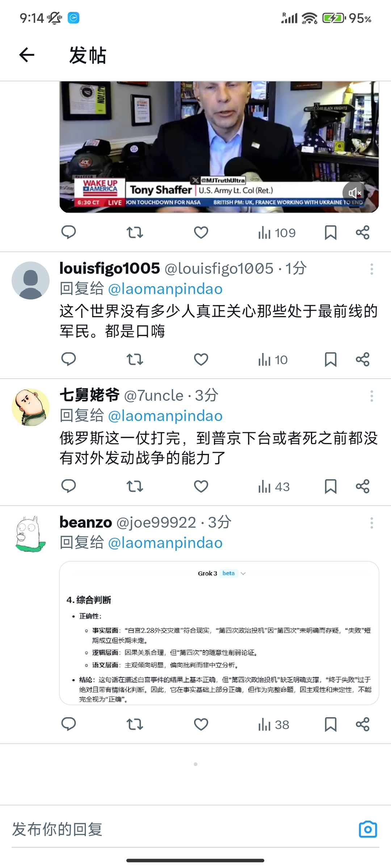The height and width of the screenshot is (868, 391).
Task: Retweet beanzo's reply
Action: 135,724
